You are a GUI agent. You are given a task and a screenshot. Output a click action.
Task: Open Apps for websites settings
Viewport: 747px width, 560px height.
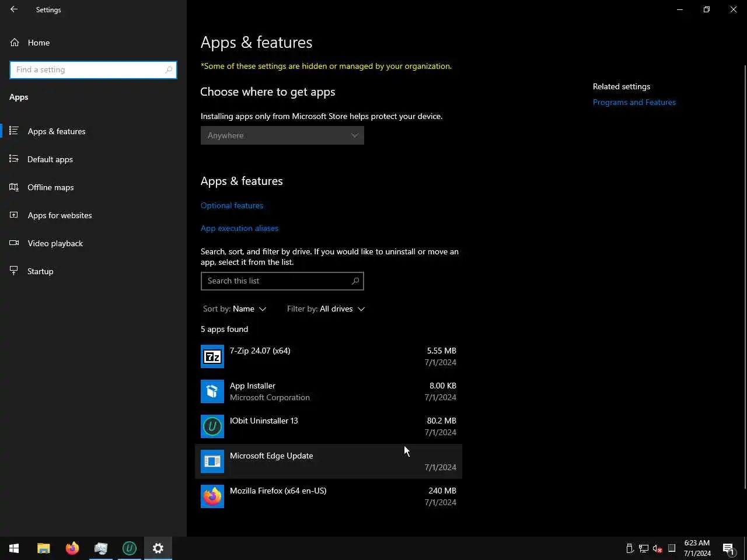pos(93,215)
